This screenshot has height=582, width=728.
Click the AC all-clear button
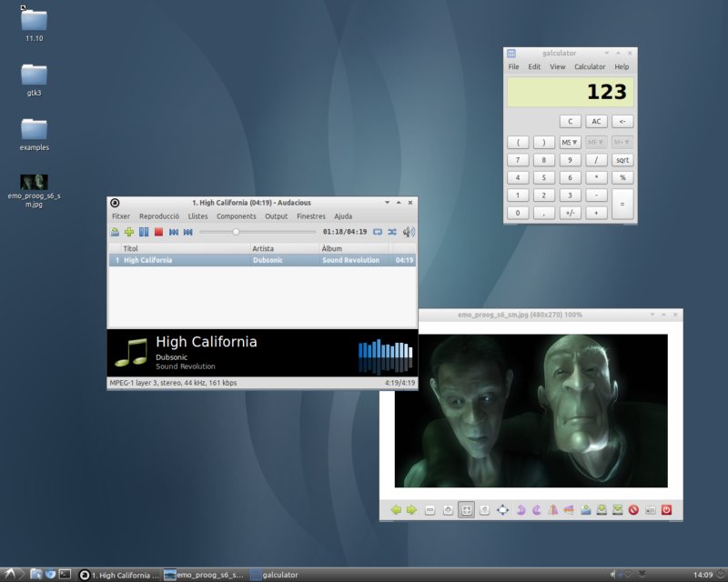596,122
